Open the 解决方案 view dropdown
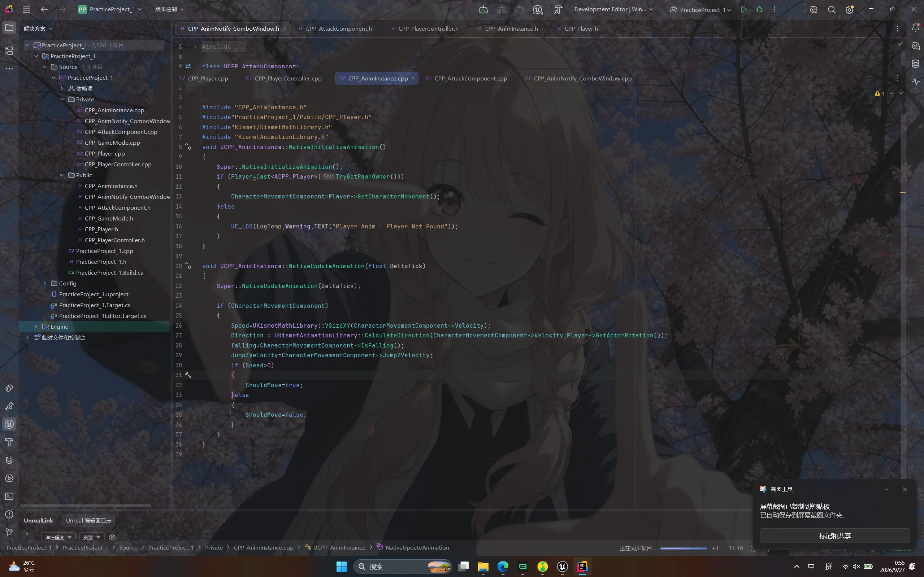Screen dimensions: 924x577 pyautogui.click(x=38, y=29)
